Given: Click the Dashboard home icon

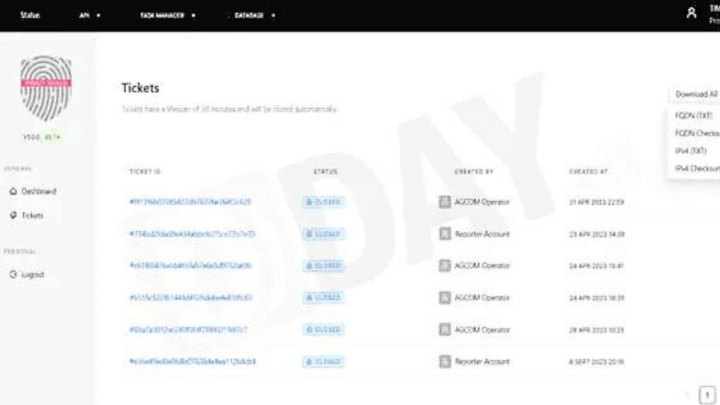Looking at the screenshot, I should tap(13, 191).
